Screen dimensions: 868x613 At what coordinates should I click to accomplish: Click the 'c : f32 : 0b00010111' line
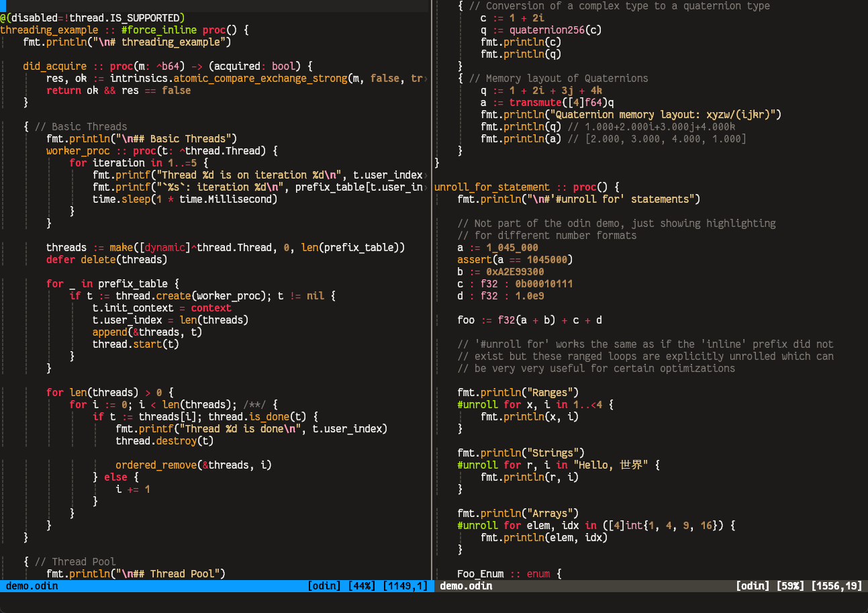515,284
